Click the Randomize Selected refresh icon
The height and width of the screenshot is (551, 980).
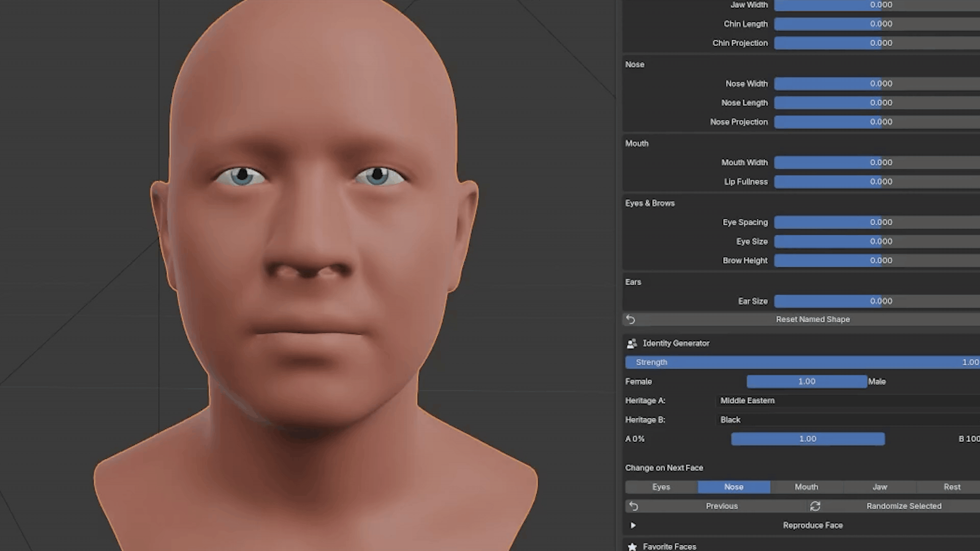click(815, 506)
